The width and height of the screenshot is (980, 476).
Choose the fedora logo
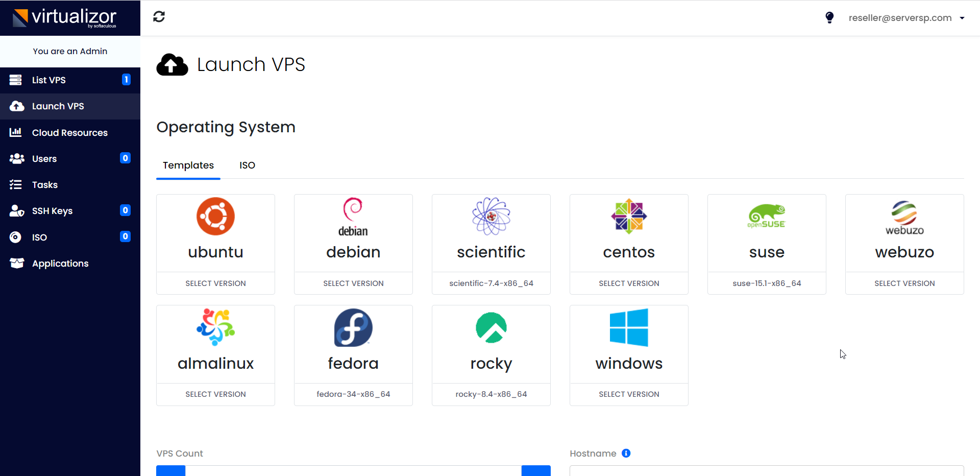pos(353,327)
